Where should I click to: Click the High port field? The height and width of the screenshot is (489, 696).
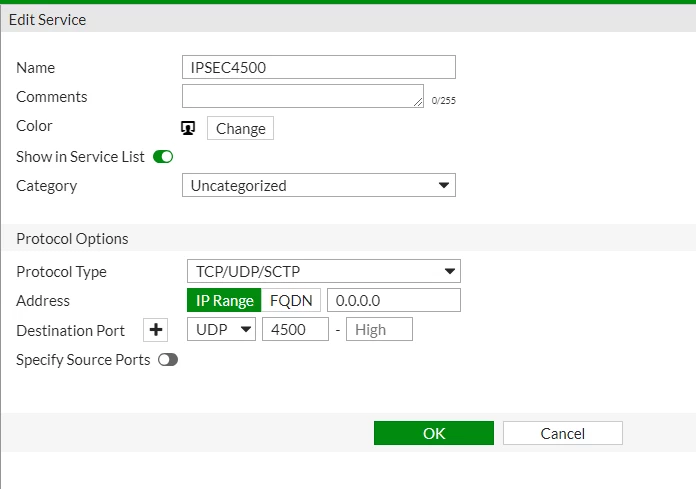pos(380,329)
